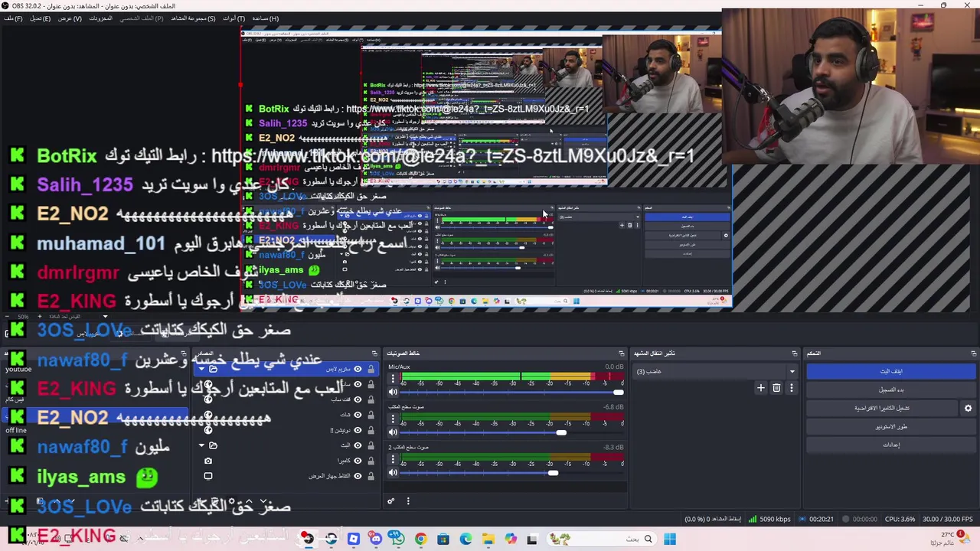Open the مساعدة (H) menu
This screenshot has width=980, height=551.
(x=265, y=18)
